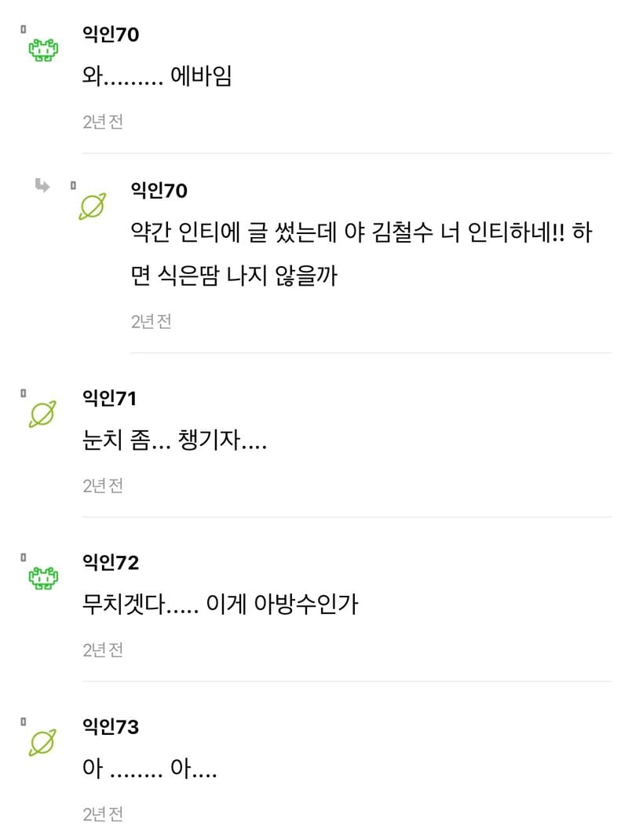Open the 익인73 username
This screenshot has height=840, width=628.
point(111,727)
